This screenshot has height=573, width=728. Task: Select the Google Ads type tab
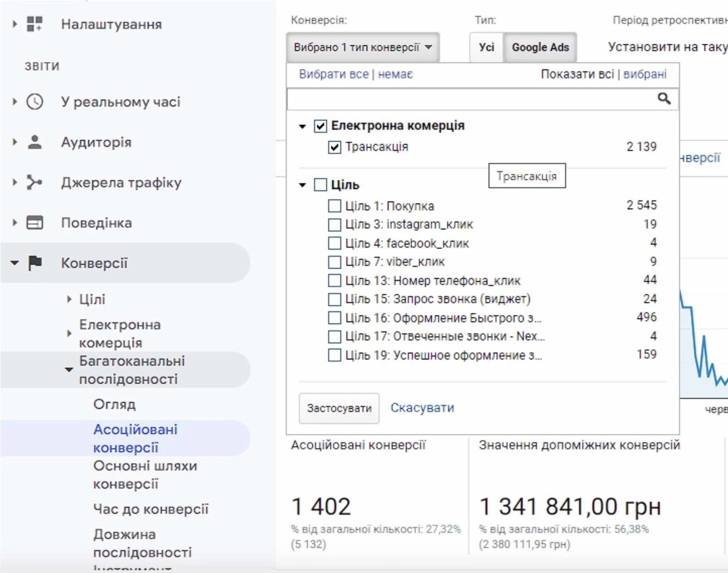pyautogui.click(x=540, y=47)
